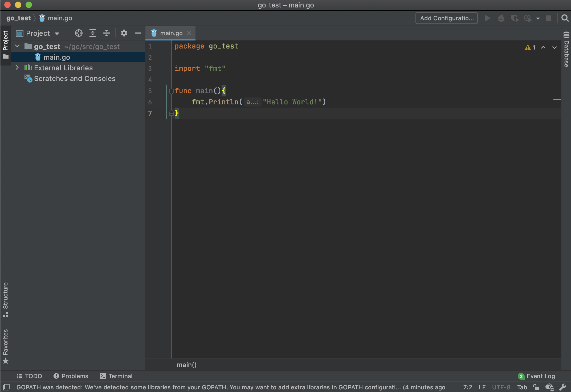
Task: Open the Event Log link
Action: (540, 376)
